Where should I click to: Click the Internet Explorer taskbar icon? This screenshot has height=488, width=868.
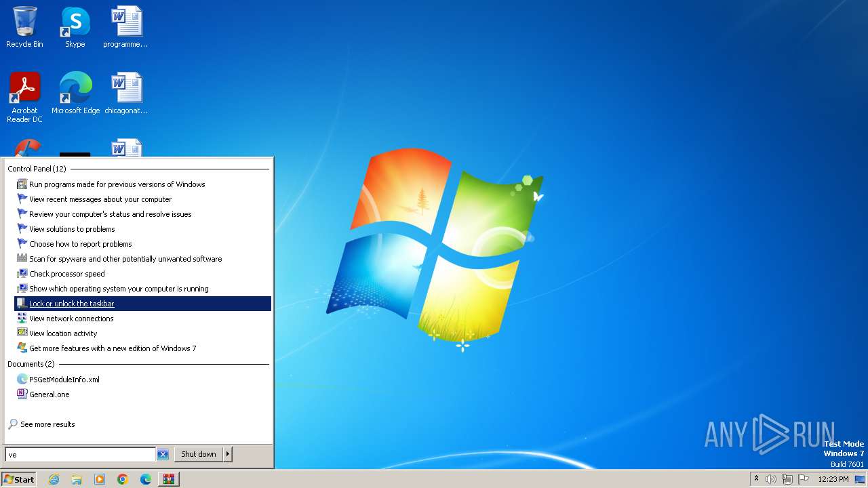[54, 479]
